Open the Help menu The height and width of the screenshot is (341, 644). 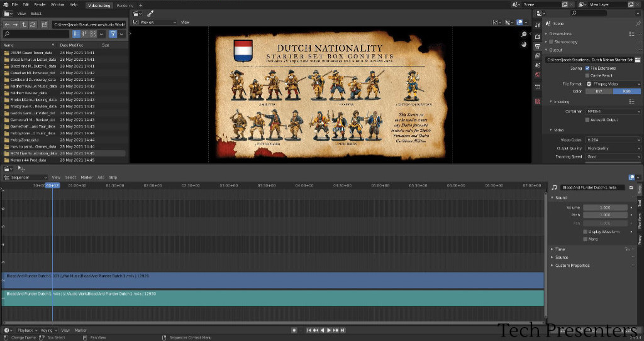point(74,4)
